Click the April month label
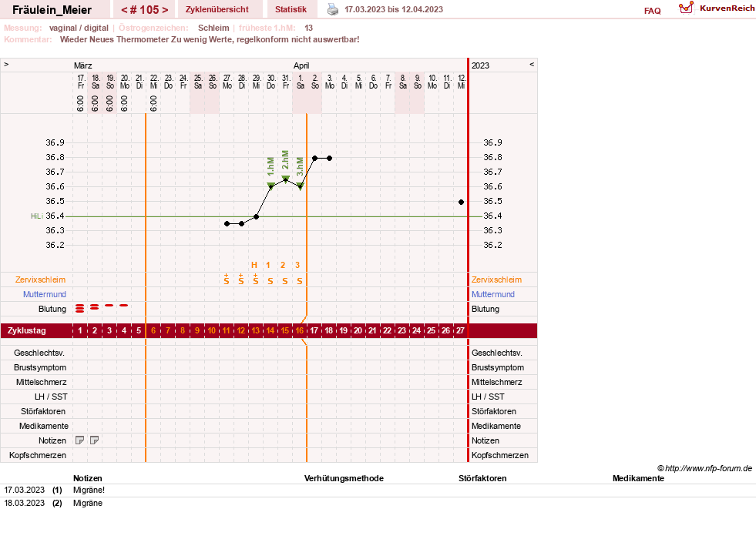Viewport: 756px width, 539px height. [301, 65]
